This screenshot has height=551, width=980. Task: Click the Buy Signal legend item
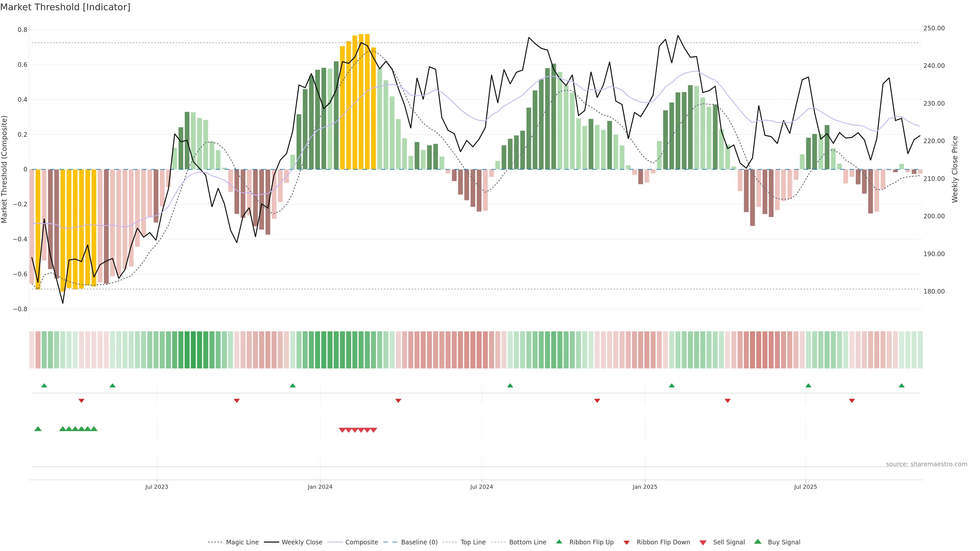tap(784, 542)
